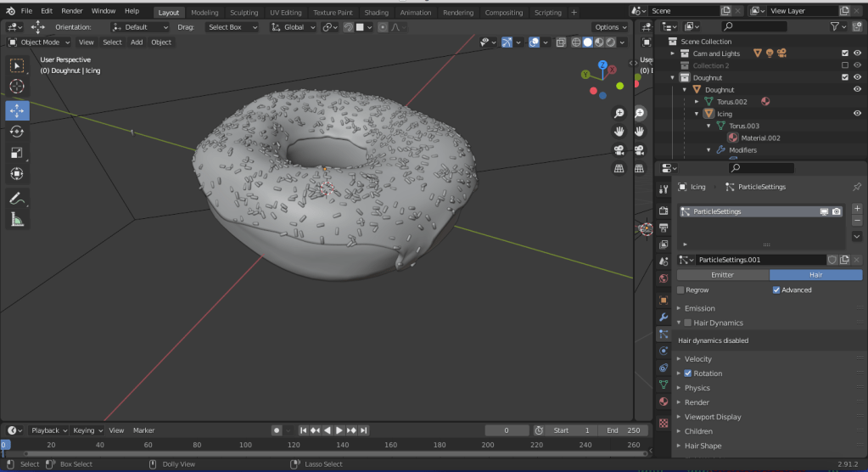Open the Drag Select Box dropdown
The width and height of the screenshot is (868, 472).
click(x=230, y=27)
